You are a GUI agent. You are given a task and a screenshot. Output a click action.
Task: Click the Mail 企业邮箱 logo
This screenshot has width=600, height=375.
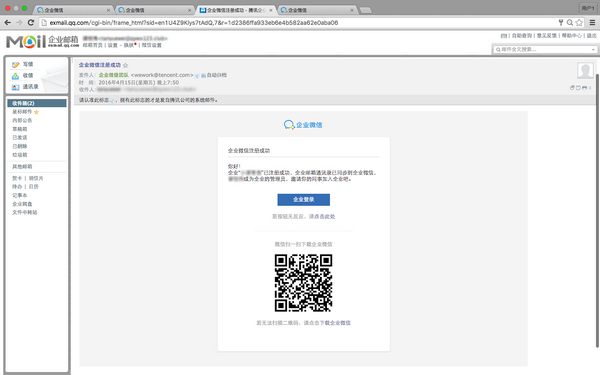[42, 41]
